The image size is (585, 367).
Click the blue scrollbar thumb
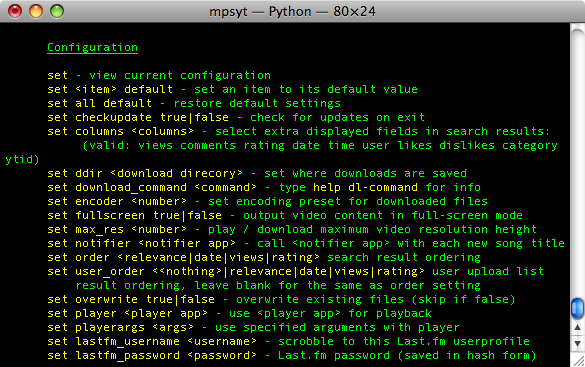click(577, 308)
